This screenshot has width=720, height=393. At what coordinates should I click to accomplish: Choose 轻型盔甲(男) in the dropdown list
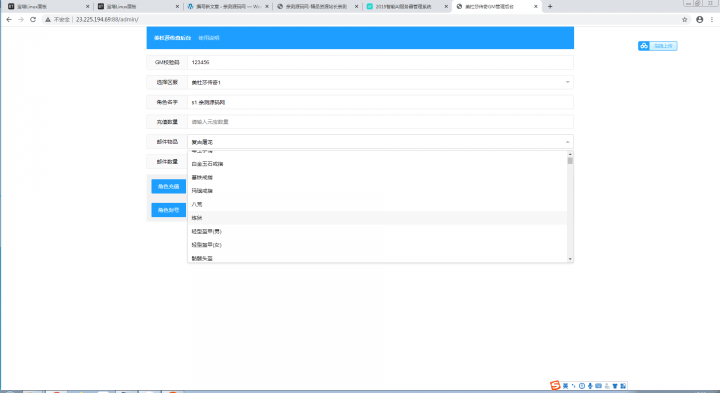coord(207,231)
